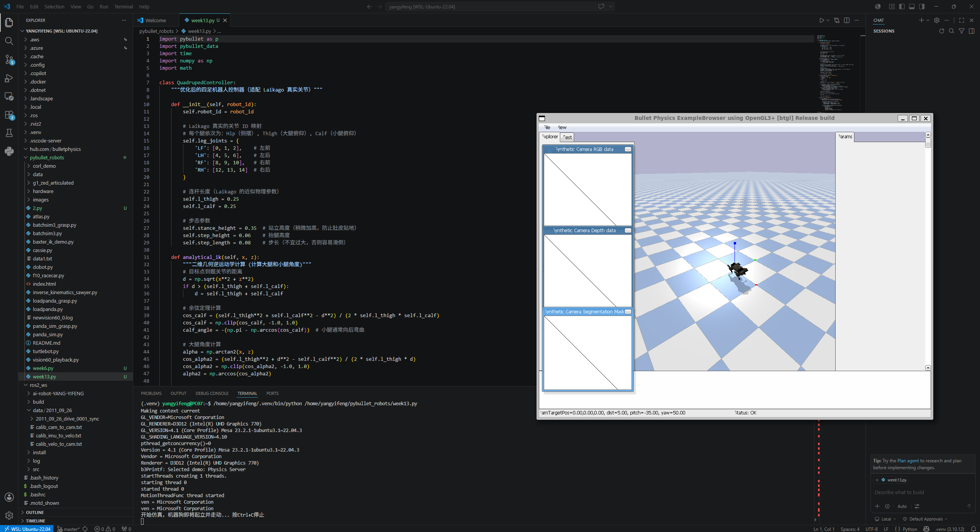Filter the chat sessions

coord(962,31)
